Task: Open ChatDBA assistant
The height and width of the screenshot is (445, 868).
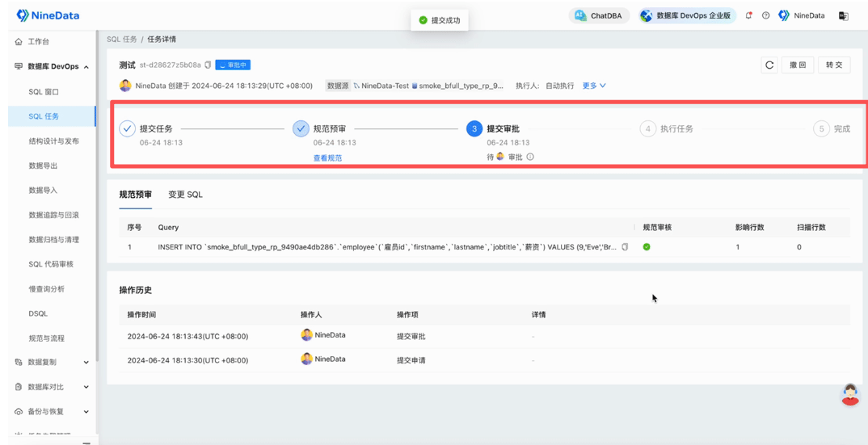Action: click(599, 16)
